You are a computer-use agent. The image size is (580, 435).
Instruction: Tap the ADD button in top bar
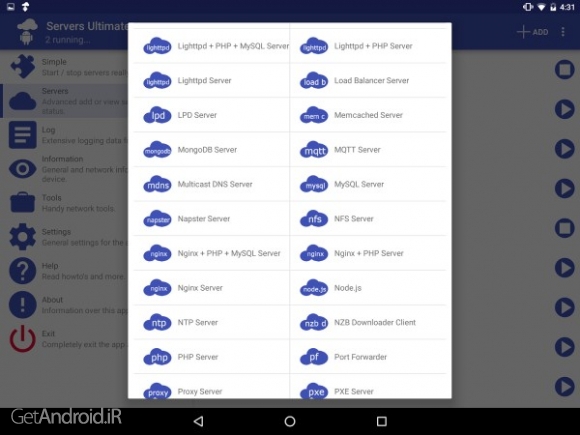click(x=533, y=32)
